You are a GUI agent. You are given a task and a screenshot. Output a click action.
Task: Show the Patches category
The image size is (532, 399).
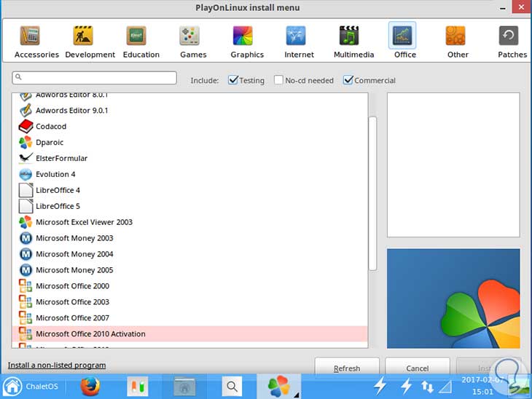(x=512, y=42)
